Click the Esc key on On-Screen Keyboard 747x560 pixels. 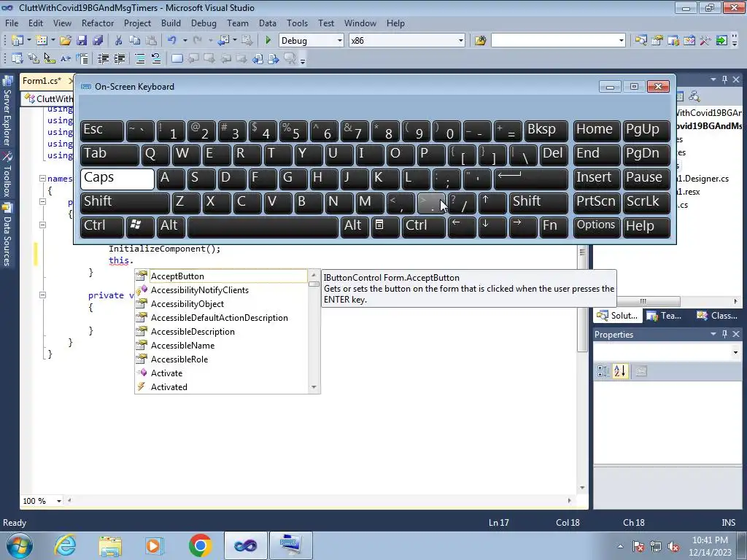tap(102, 131)
